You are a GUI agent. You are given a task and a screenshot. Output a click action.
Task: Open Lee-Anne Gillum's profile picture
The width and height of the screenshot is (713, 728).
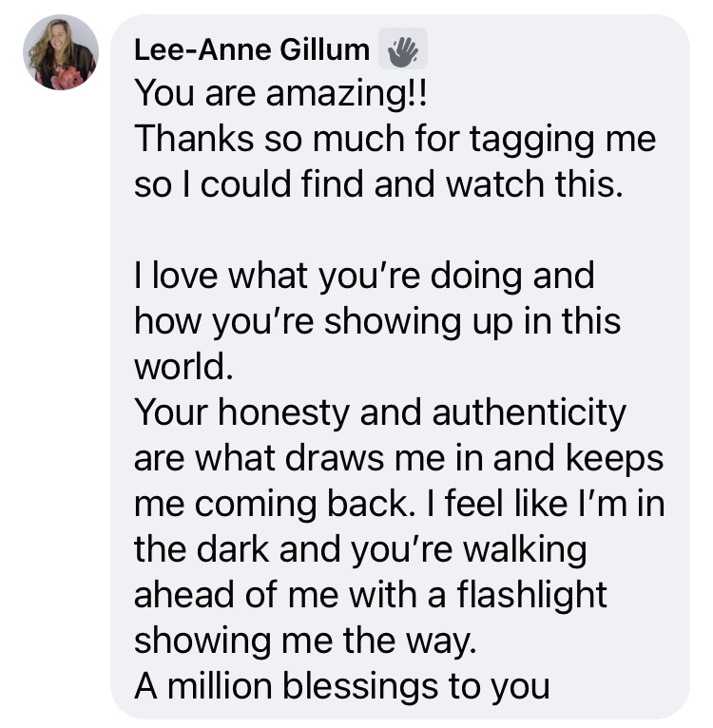pyautogui.click(x=61, y=52)
